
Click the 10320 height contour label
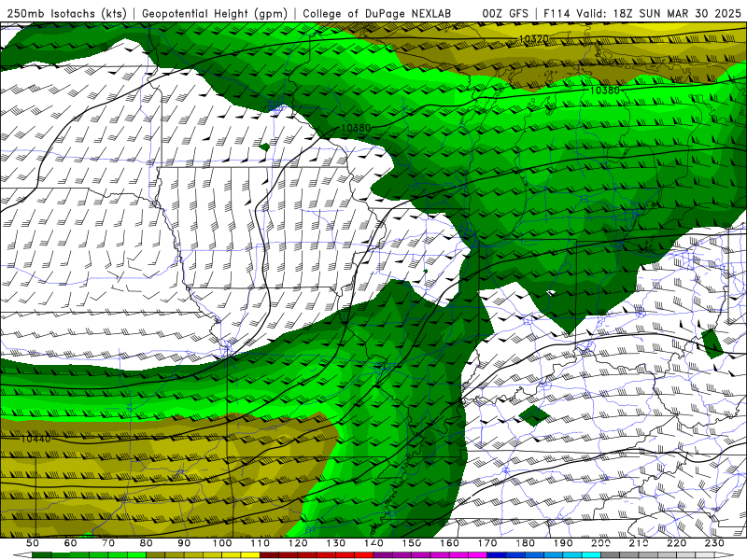(x=533, y=39)
